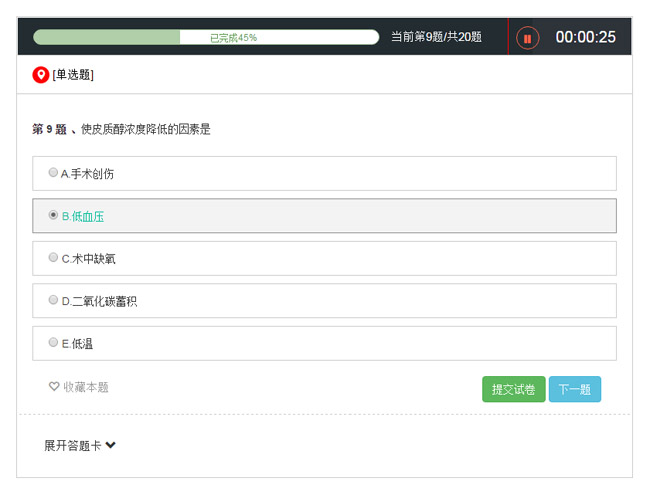Click the 当前第9题/共20题 question counter
This screenshot has width=650, height=495.
pos(436,37)
